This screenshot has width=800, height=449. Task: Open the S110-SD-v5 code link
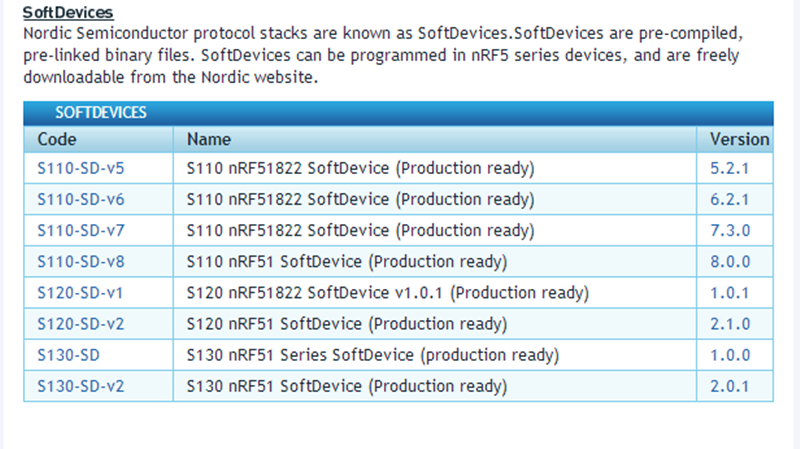pyautogui.click(x=80, y=168)
